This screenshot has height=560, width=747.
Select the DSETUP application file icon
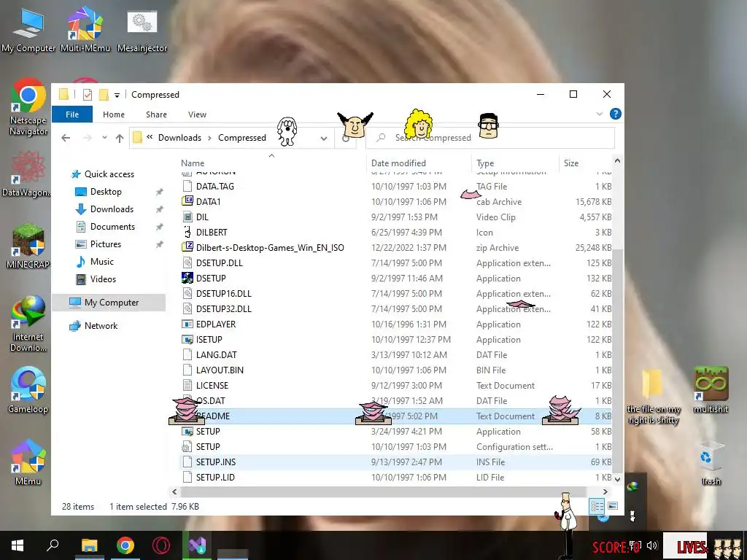(x=187, y=278)
